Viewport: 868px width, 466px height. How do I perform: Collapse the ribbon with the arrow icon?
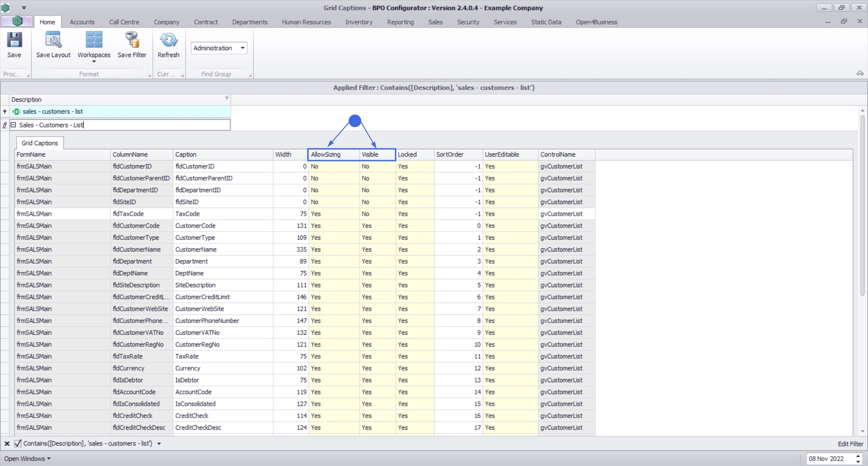coord(860,73)
